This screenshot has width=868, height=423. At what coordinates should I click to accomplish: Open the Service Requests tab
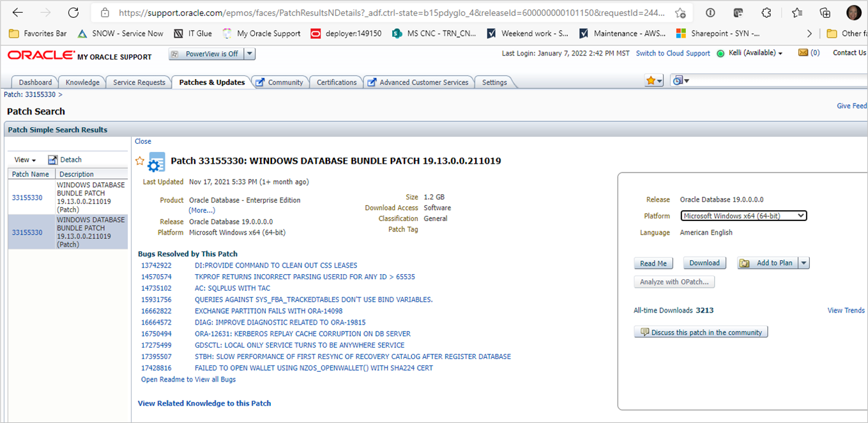coord(139,82)
